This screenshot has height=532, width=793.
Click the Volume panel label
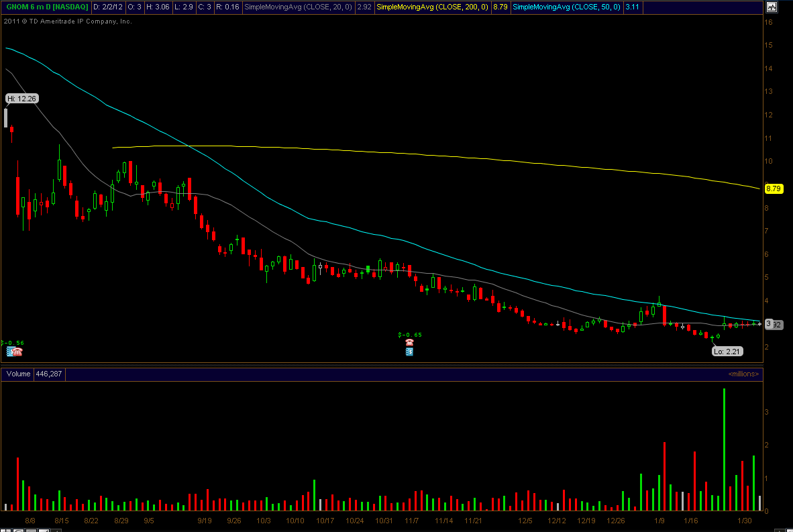18,374
